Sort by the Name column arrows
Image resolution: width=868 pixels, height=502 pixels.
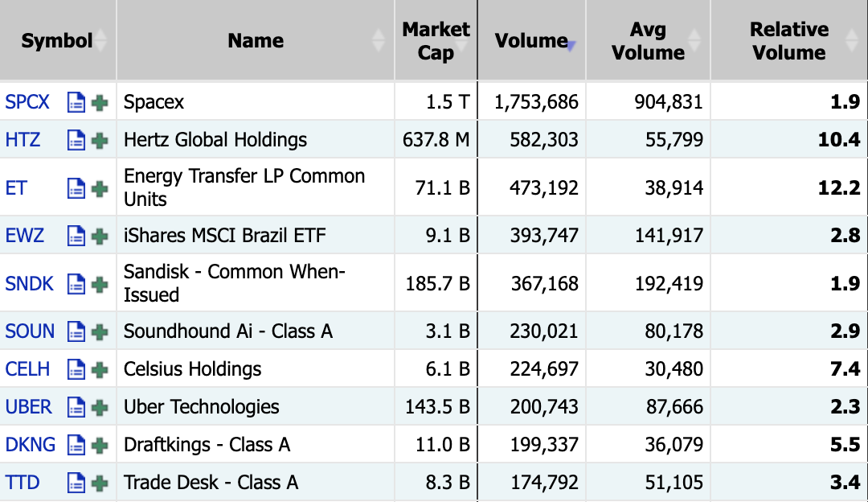pyautogui.click(x=378, y=40)
